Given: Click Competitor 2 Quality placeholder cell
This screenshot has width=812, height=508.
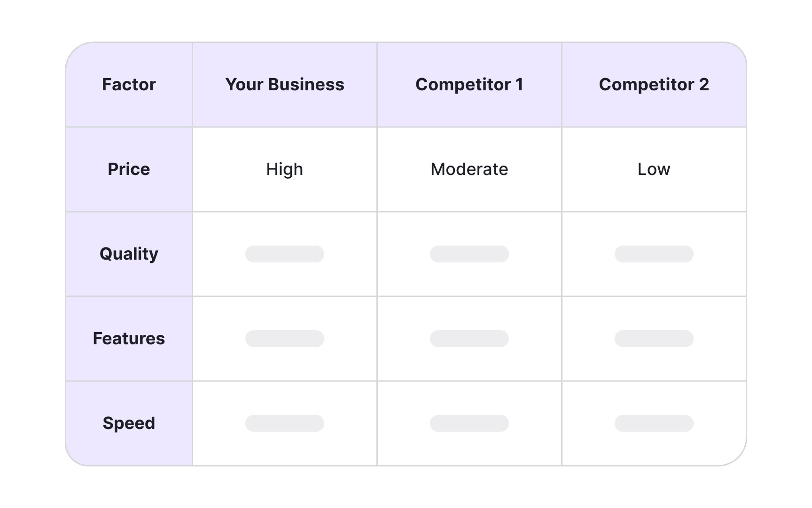Looking at the screenshot, I should point(654,254).
